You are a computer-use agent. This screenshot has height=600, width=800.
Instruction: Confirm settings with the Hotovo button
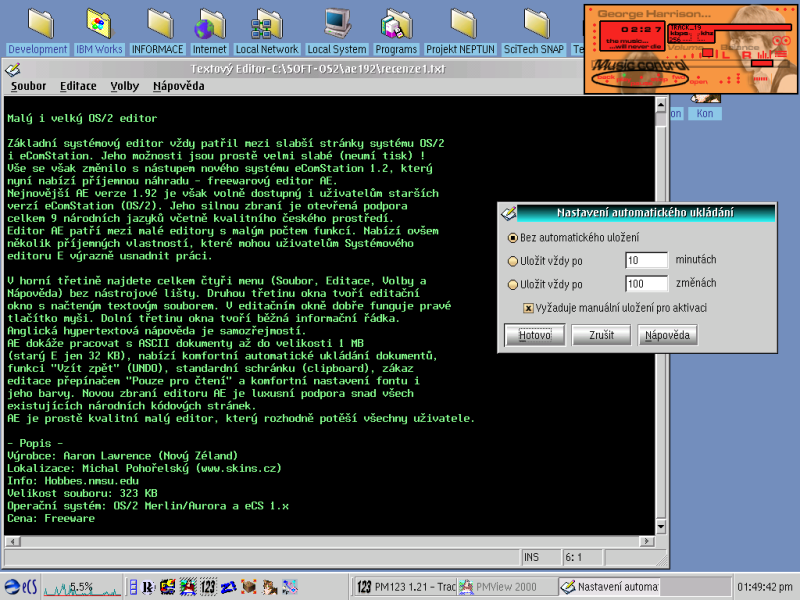[x=535, y=335]
